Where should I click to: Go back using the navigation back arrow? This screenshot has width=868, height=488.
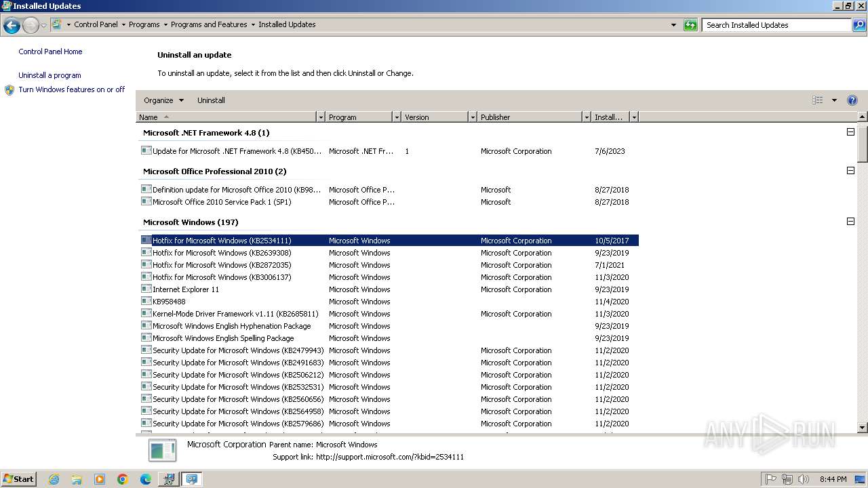(12, 26)
